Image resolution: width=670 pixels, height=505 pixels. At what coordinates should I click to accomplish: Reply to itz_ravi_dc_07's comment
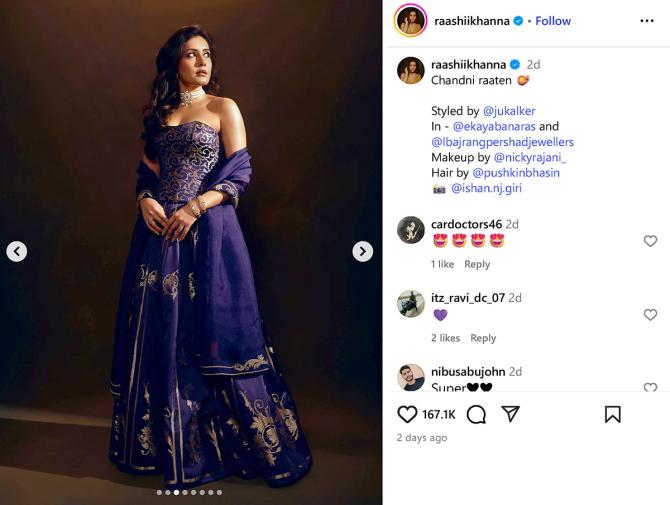[x=483, y=338]
